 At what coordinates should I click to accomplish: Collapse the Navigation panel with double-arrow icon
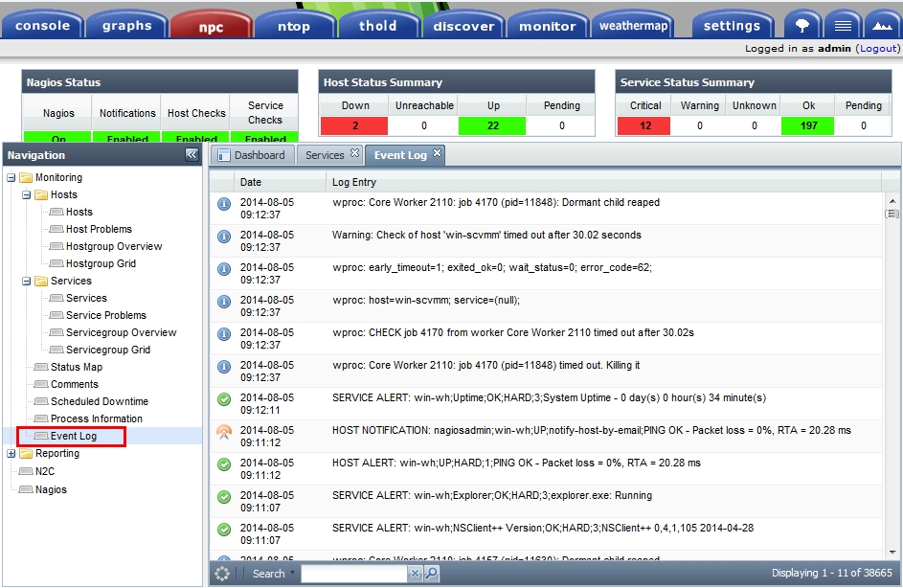tap(192, 154)
